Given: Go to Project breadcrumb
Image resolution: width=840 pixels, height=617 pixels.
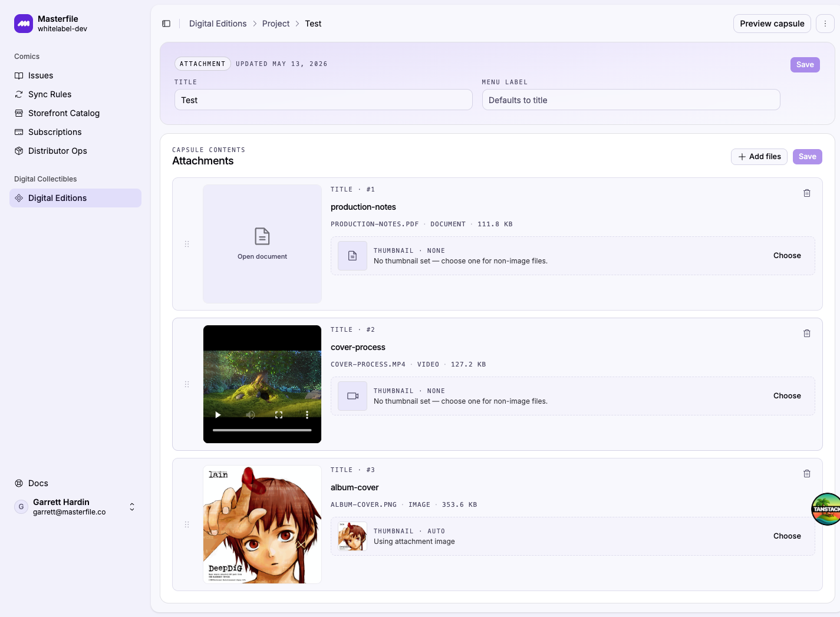Looking at the screenshot, I should [276, 24].
